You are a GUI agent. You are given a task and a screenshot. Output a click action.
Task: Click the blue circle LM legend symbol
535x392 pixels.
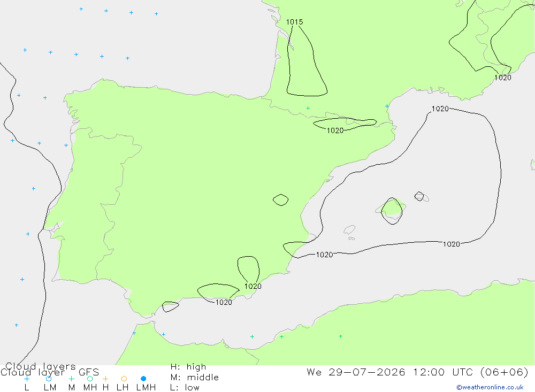click(49, 379)
